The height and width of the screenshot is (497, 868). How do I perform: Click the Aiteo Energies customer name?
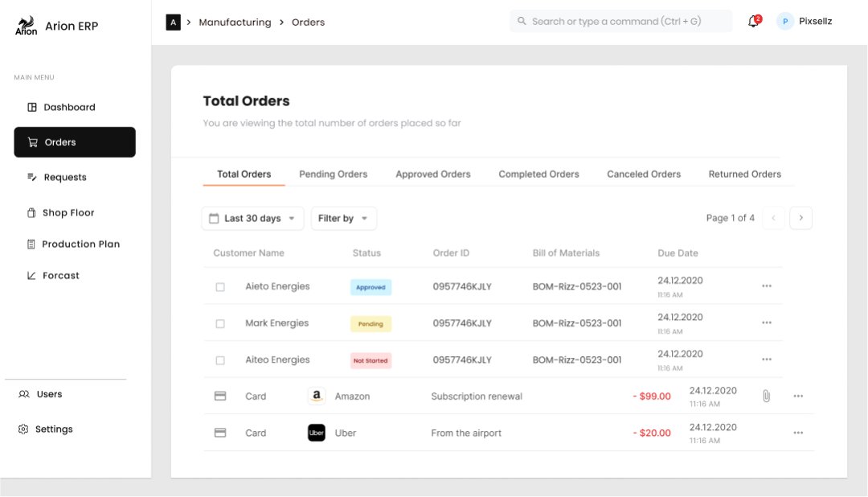click(x=277, y=359)
